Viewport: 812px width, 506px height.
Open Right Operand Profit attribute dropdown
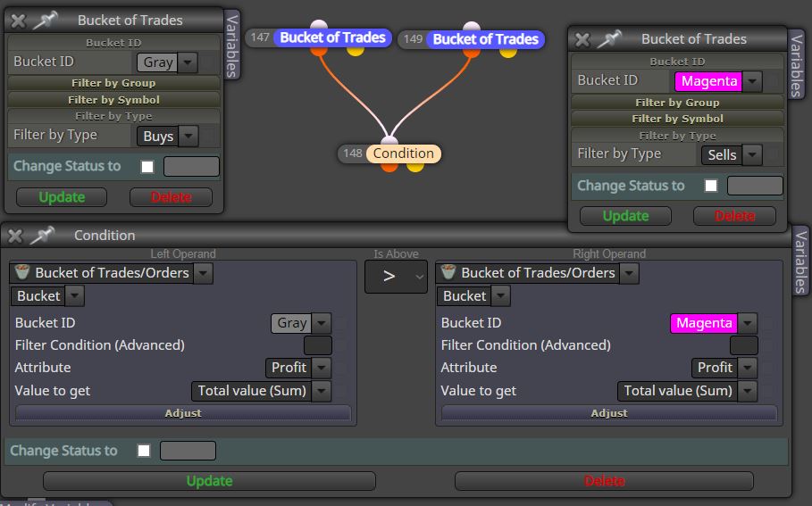pyautogui.click(x=748, y=368)
